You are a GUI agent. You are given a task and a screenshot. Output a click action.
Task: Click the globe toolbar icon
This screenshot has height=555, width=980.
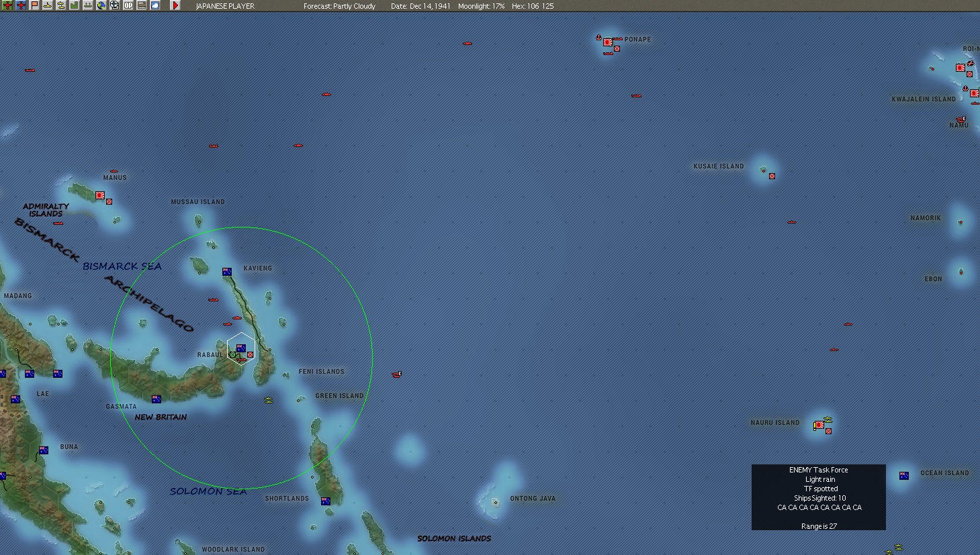(x=101, y=5)
